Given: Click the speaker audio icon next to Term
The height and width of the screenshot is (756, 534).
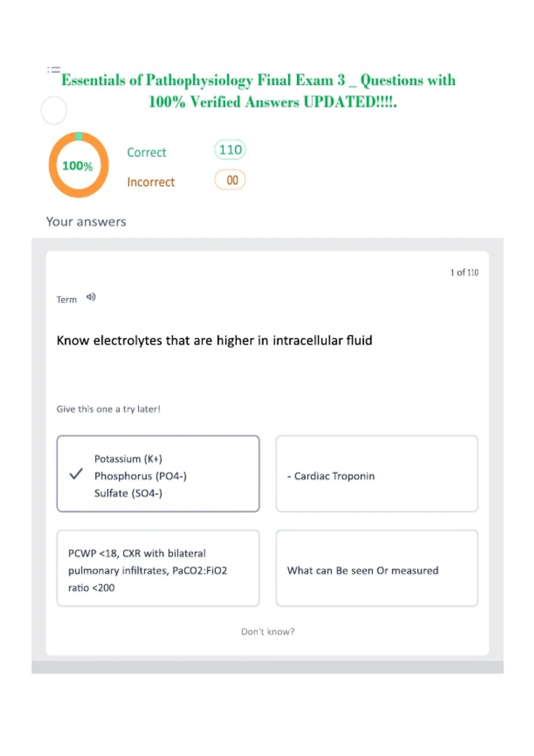Looking at the screenshot, I should pyautogui.click(x=91, y=297).
